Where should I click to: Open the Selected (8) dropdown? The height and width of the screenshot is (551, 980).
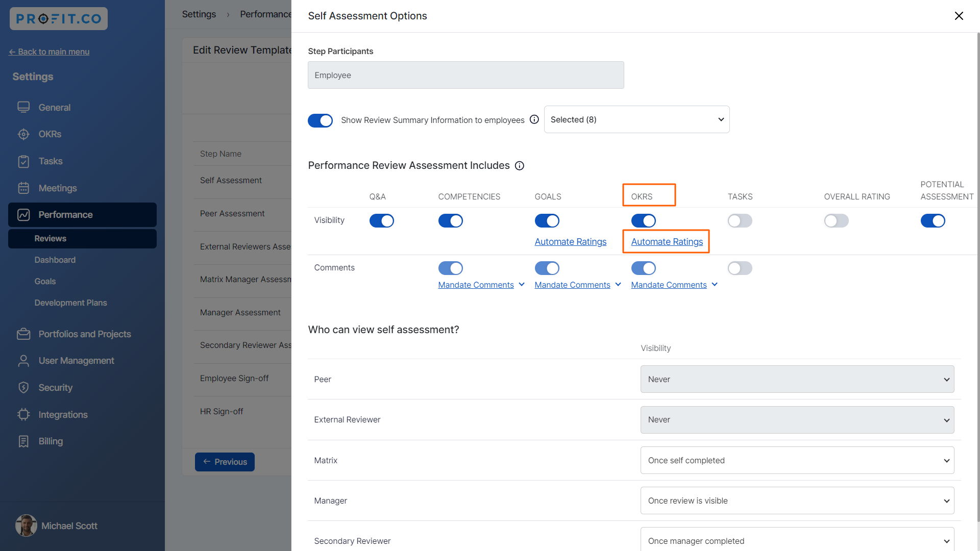(636, 119)
